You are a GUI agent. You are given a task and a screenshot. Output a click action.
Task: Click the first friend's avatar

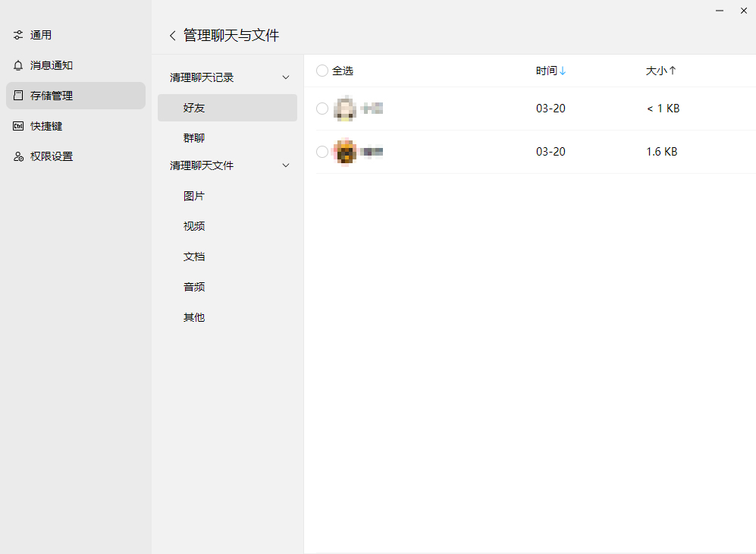click(x=345, y=108)
